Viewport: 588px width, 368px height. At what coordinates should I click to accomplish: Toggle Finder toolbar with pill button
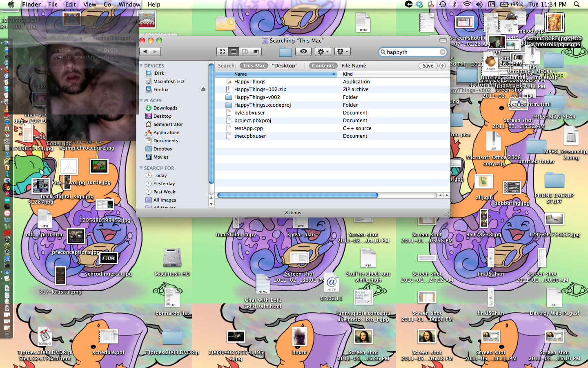click(443, 40)
